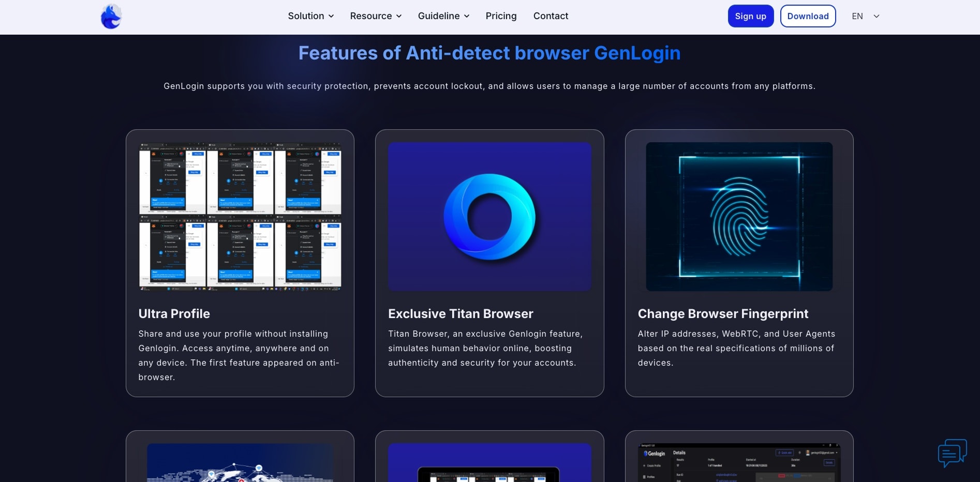Select the Ultra Profile heading
980x482 pixels.
[x=174, y=314]
